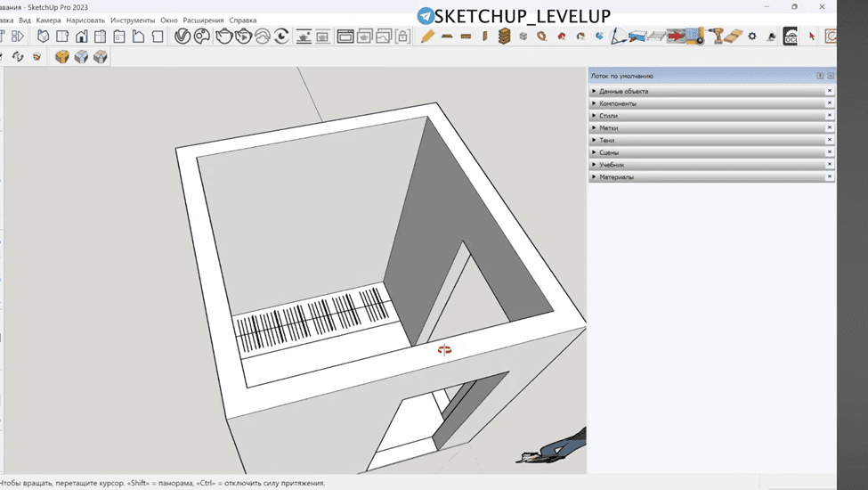Open the Расширения menu
This screenshot has height=490, width=868.
(x=203, y=20)
